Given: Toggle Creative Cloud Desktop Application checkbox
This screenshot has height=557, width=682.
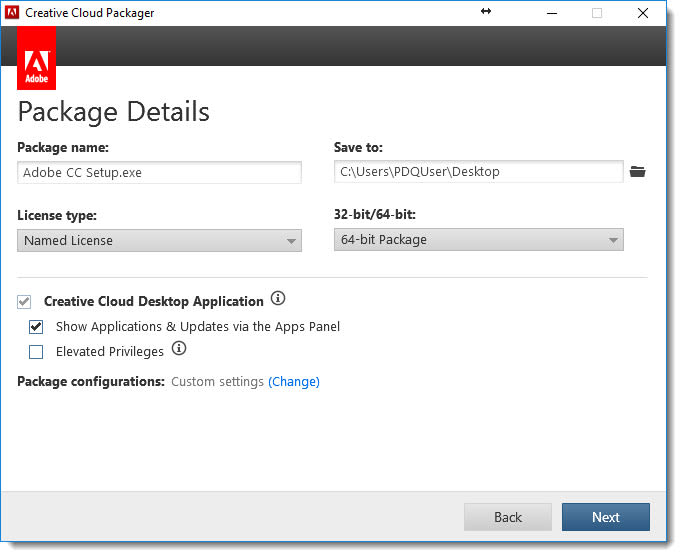Looking at the screenshot, I should click(24, 302).
